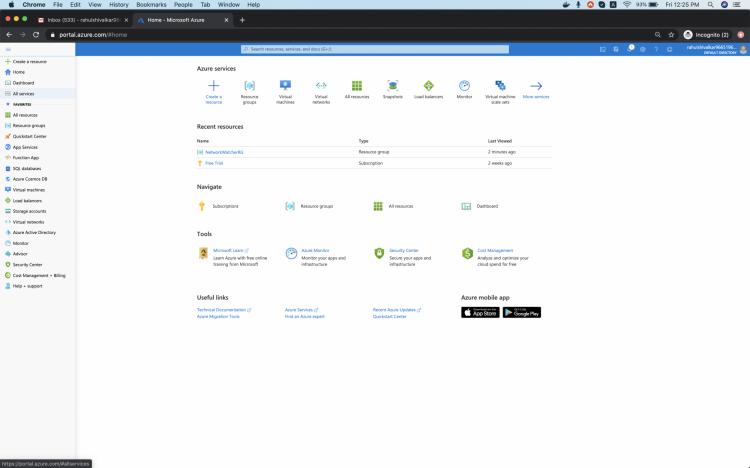Open the Snapshots service icon
Screen dimensions: 750x468
tap(392, 87)
